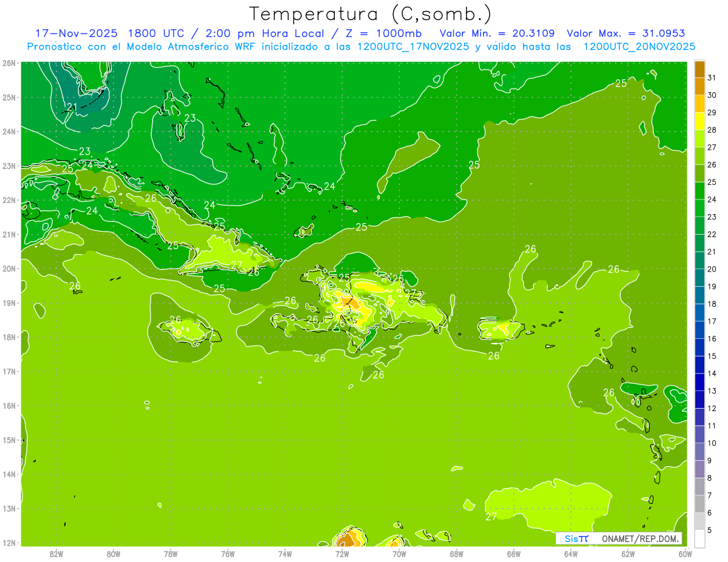The height and width of the screenshot is (562, 728).
Task: Click the 68W longitude axis label
Action: coord(457,554)
